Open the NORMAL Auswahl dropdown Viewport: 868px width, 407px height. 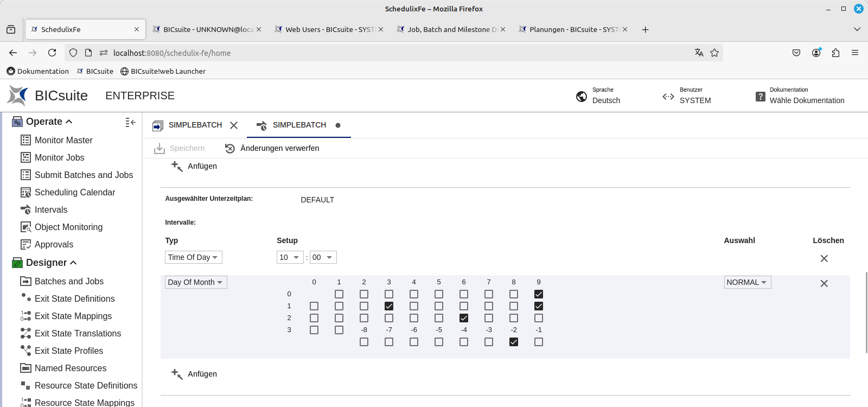[747, 282]
